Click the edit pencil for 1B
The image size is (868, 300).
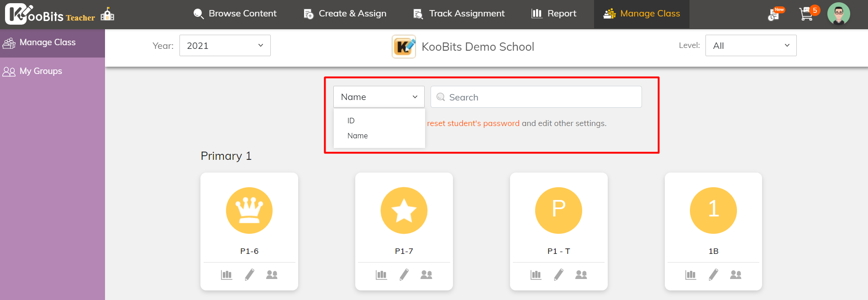[713, 274]
